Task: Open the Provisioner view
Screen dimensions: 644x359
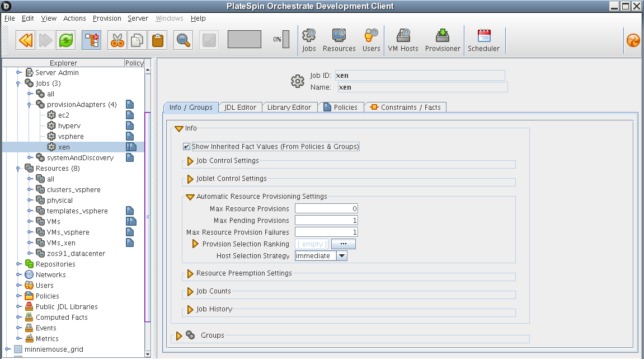Action: tap(443, 40)
